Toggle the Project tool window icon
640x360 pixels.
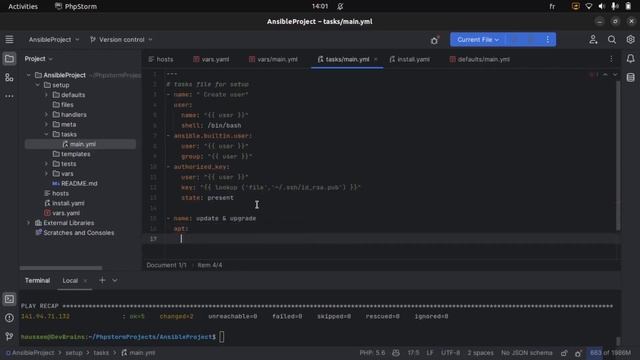(x=9, y=59)
